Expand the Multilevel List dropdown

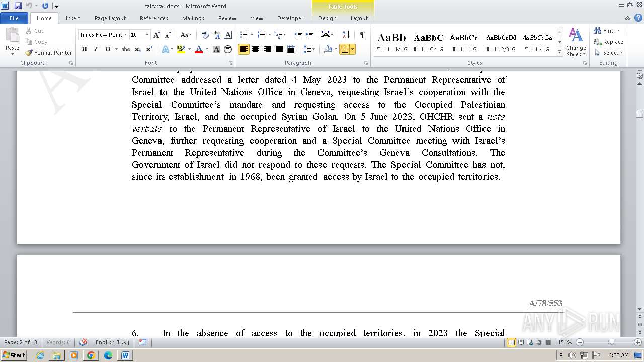click(284, 35)
